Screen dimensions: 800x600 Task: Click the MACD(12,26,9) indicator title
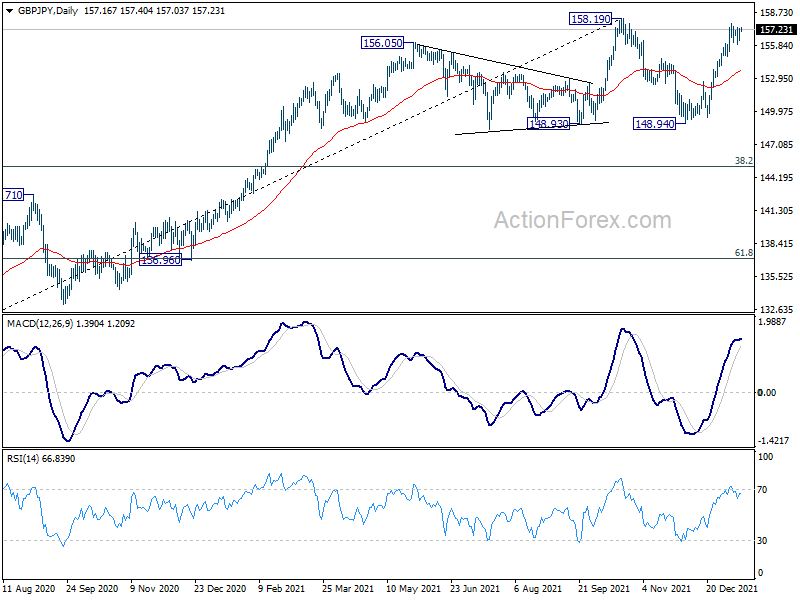coord(40,323)
